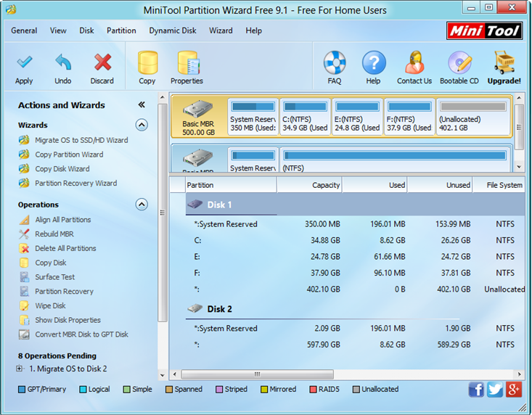532x415 pixels.
Task: Select the Unallocated 402.1 GB block
Action: [x=473, y=117]
